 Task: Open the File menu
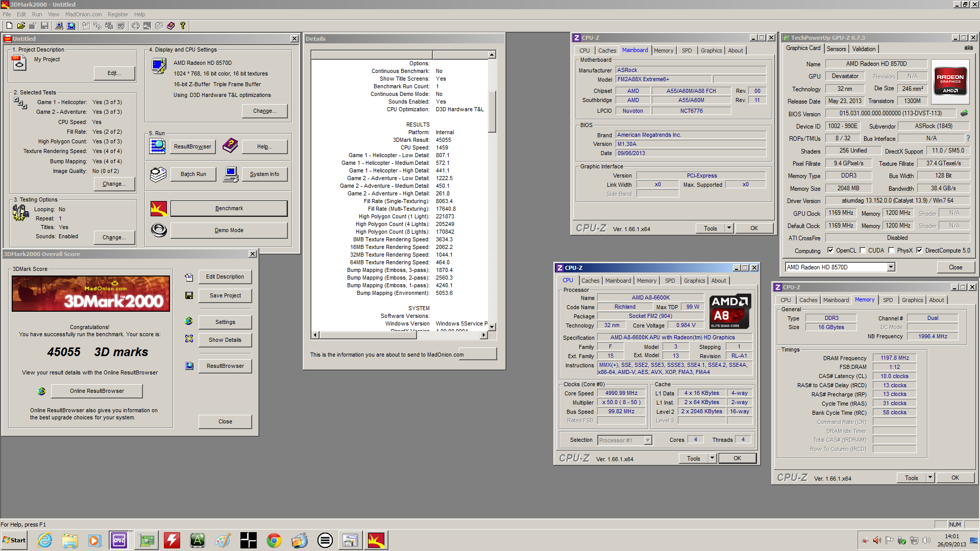pyautogui.click(x=7, y=14)
